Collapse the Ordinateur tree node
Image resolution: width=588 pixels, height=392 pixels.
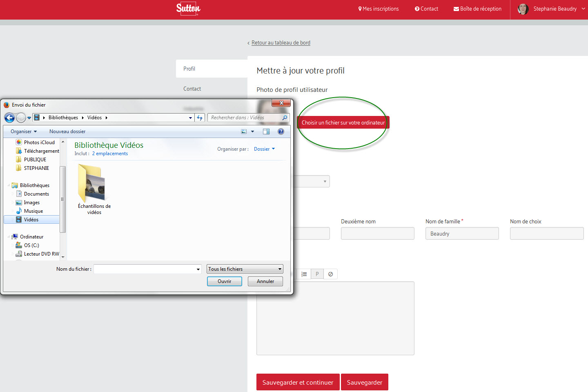click(x=9, y=237)
